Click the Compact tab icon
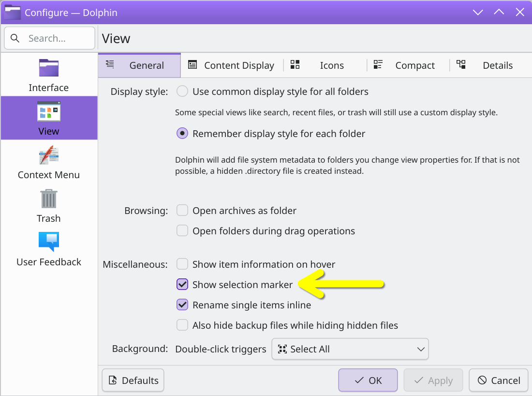This screenshot has height=396, width=532. pyautogui.click(x=378, y=64)
